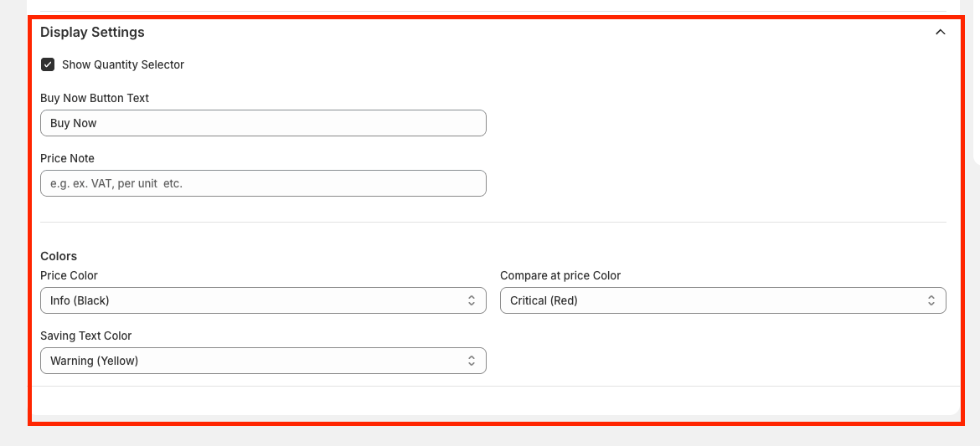Viewport: 980px width, 446px height.
Task: Click the Price Note label
Action: tap(67, 158)
